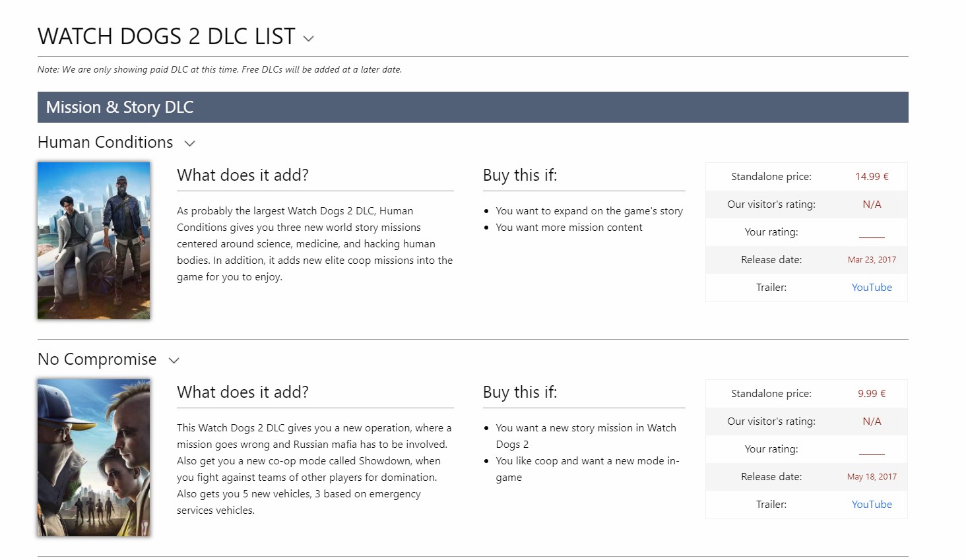Collapse the No Compromise section chevron
966x560 pixels.
click(174, 360)
